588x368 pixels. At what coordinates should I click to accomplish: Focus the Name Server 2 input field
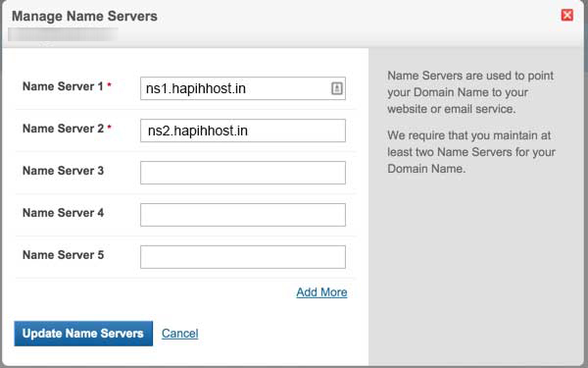coord(243,131)
